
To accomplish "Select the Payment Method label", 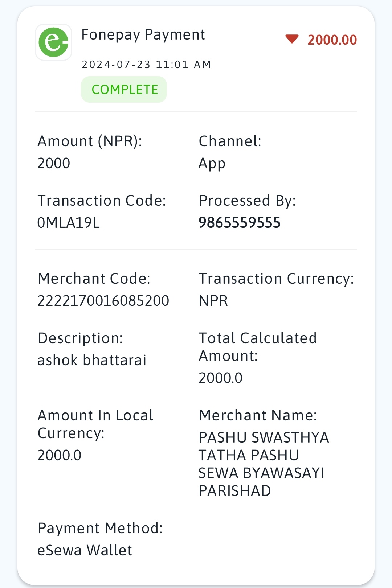I will (100, 528).
